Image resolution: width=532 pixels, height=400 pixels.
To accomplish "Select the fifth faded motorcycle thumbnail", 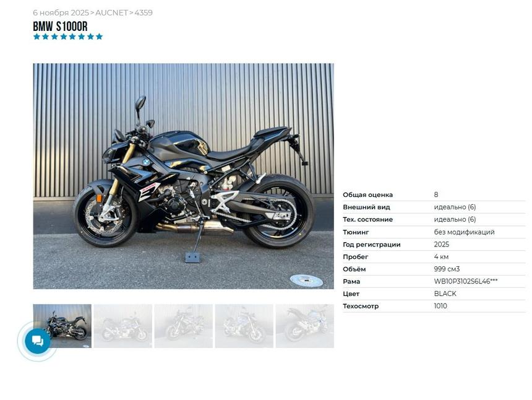I will pyautogui.click(x=305, y=326).
